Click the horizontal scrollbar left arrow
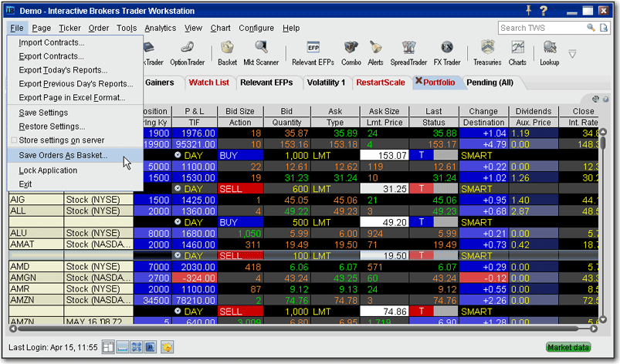Screen dimensions: 620x364 click(13, 329)
